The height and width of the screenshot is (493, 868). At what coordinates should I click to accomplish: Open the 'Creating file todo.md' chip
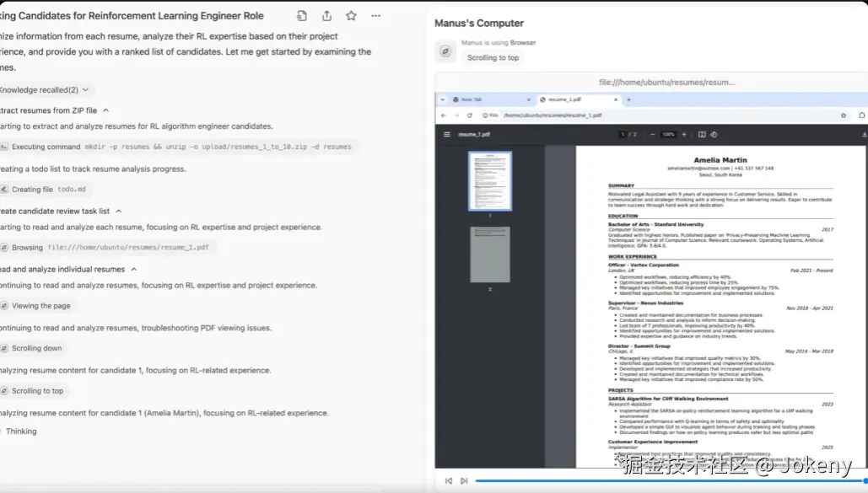[46, 190]
